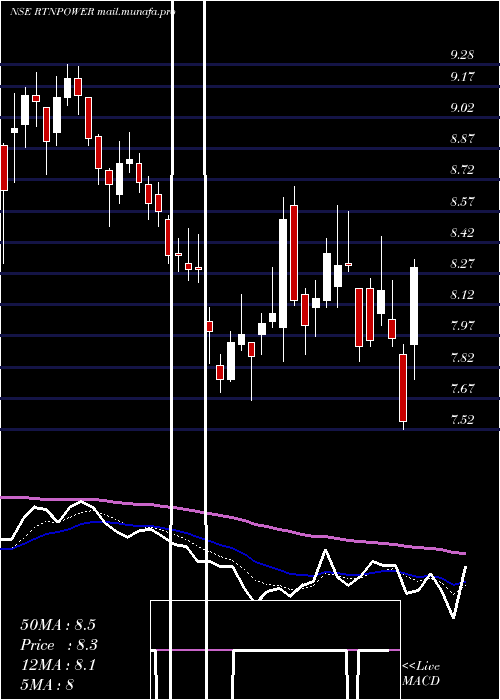This screenshot has height=700, width=500.
Task: Click the 7.67 price axis label
Action: coord(462,388)
